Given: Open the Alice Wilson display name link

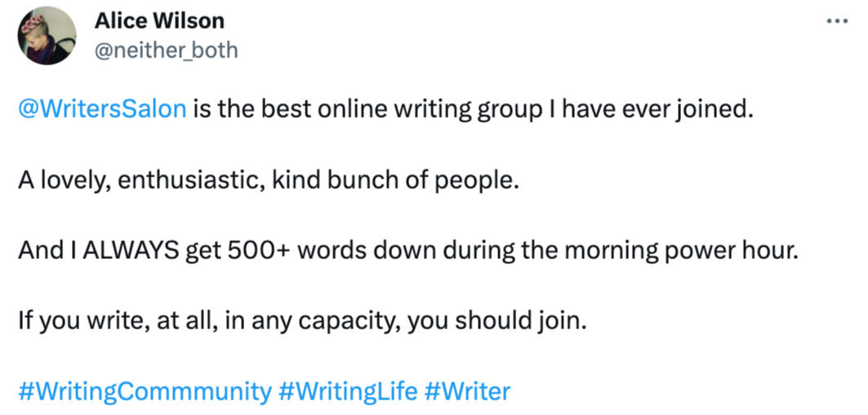Looking at the screenshot, I should (159, 20).
